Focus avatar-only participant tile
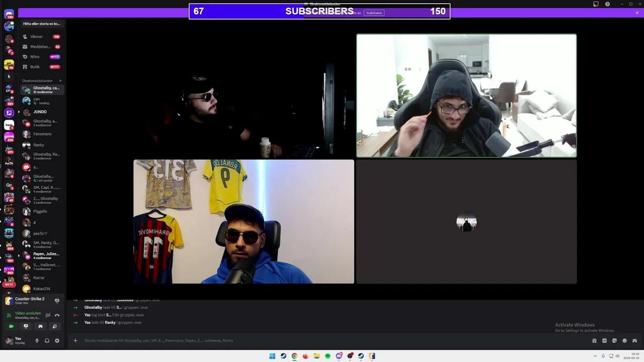 [466, 222]
